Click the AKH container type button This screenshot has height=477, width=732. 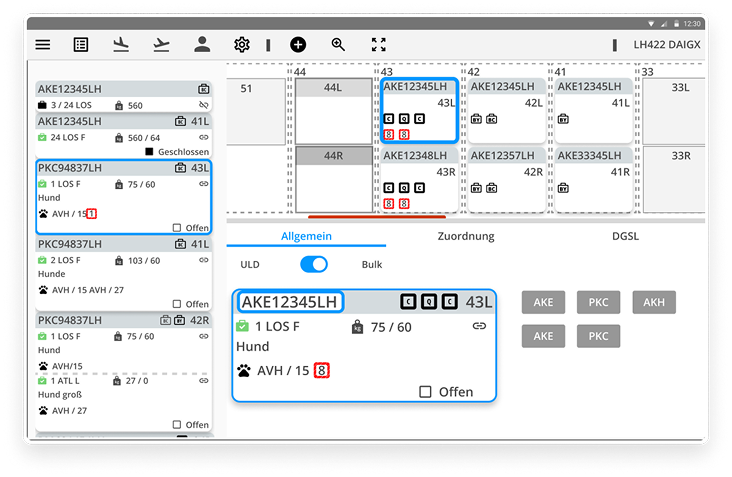(x=654, y=302)
